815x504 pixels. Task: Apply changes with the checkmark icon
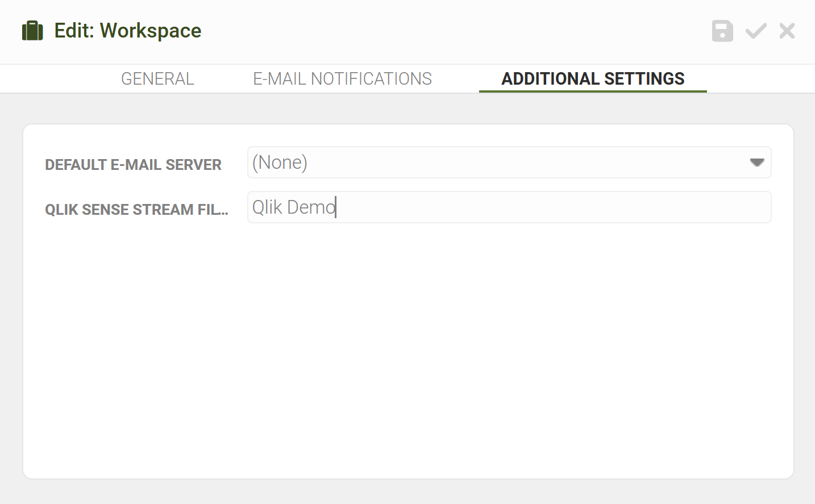[x=756, y=31]
